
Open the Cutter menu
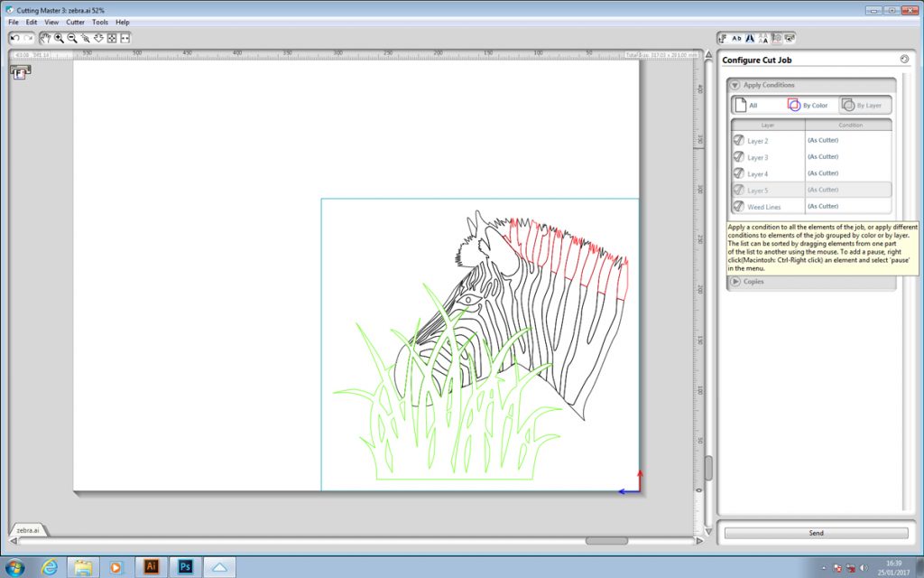75,22
